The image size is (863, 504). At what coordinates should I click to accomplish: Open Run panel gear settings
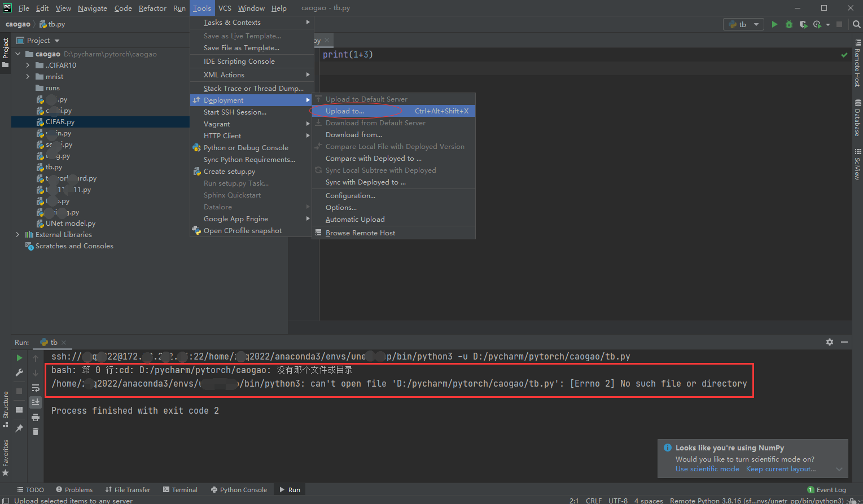pos(829,342)
